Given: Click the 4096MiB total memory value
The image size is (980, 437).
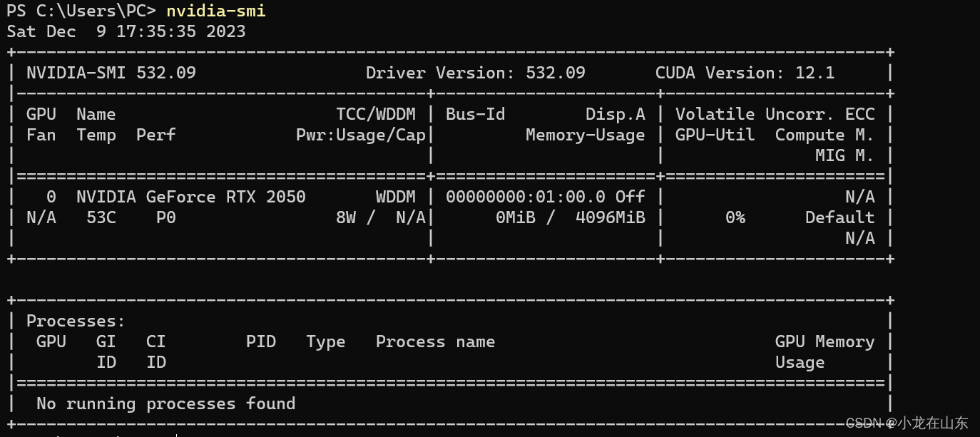Looking at the screenshot, I should coord(611,217).
